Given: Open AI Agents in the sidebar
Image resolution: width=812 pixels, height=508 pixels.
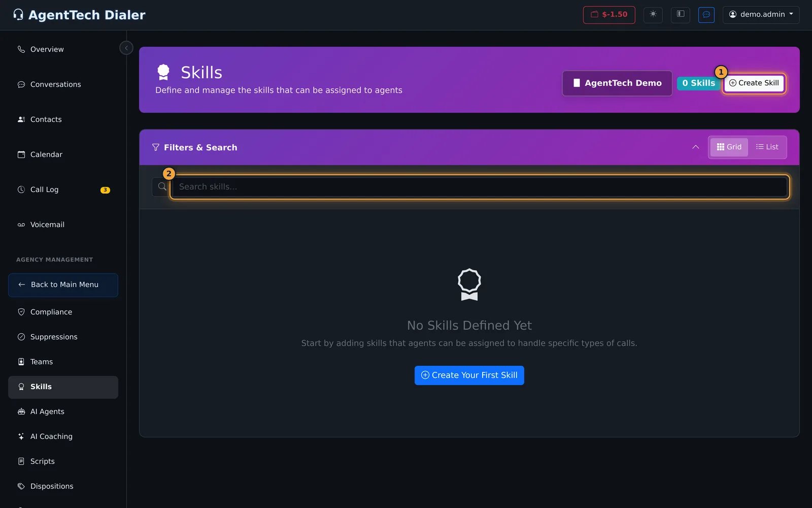Looking at the screenshot, I should click(63, 411).
